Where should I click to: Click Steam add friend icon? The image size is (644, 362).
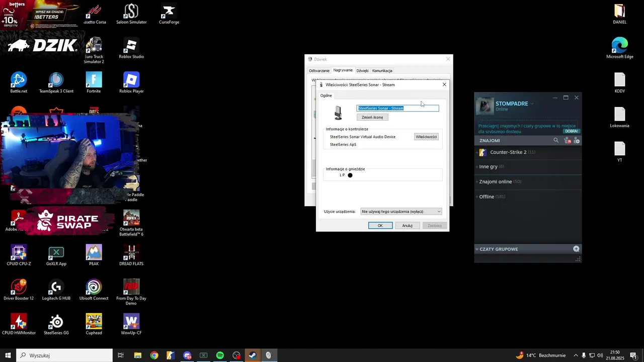(x=577, y=141)
